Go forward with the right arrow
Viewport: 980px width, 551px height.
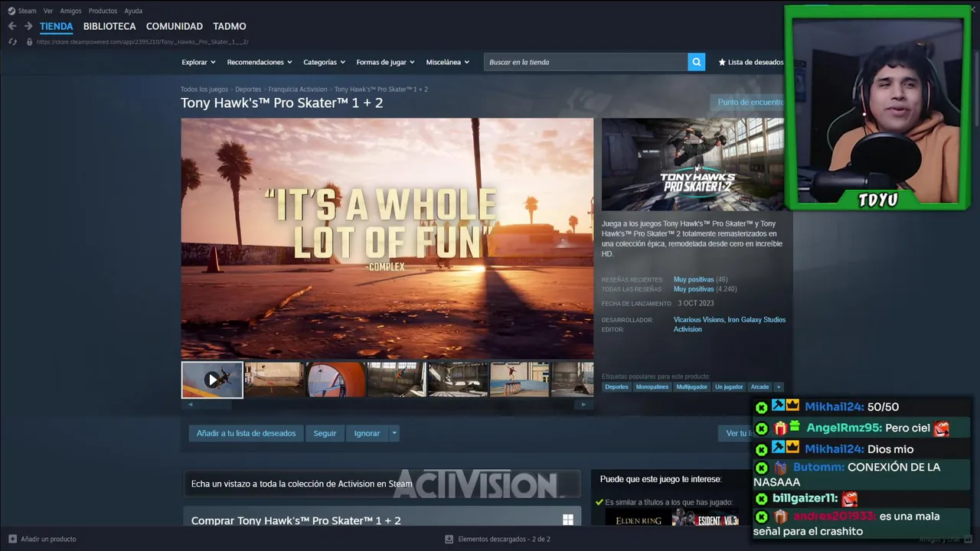point(28,26)
